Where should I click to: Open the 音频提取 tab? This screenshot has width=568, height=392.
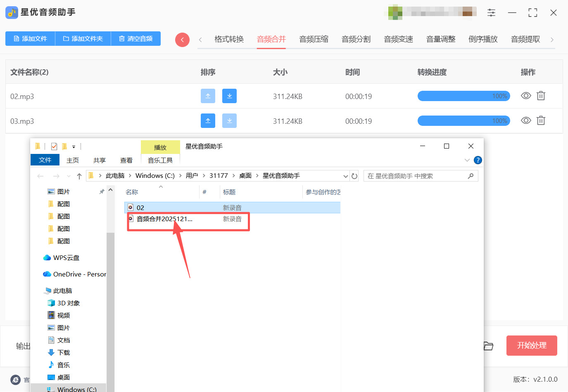click(525, 39)
